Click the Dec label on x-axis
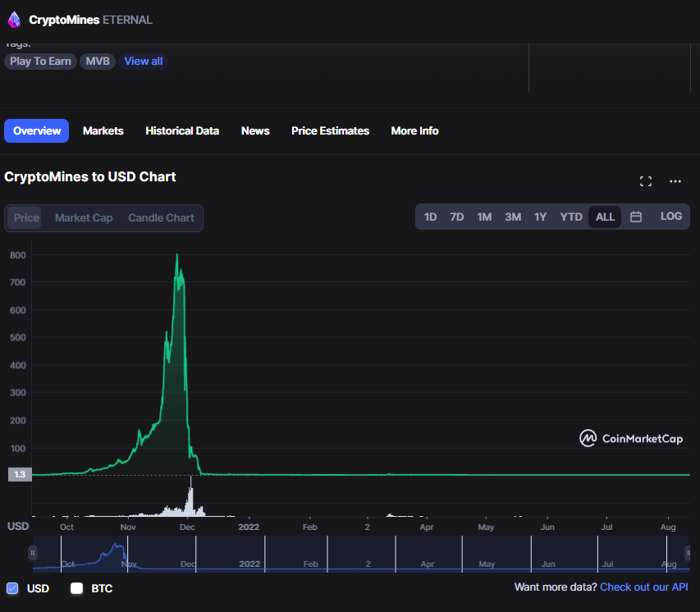This screenshot has height=612, width=700. 187,528
